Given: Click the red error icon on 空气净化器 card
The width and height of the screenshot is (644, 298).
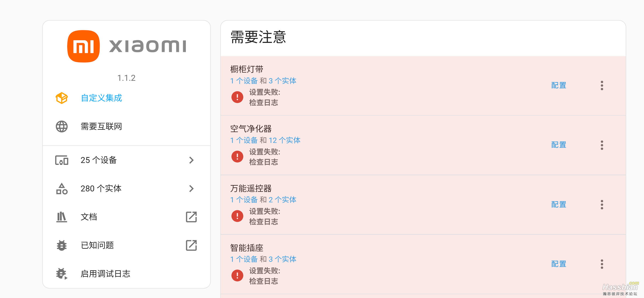Looking at the screenshot, I should tap(237, 157).
